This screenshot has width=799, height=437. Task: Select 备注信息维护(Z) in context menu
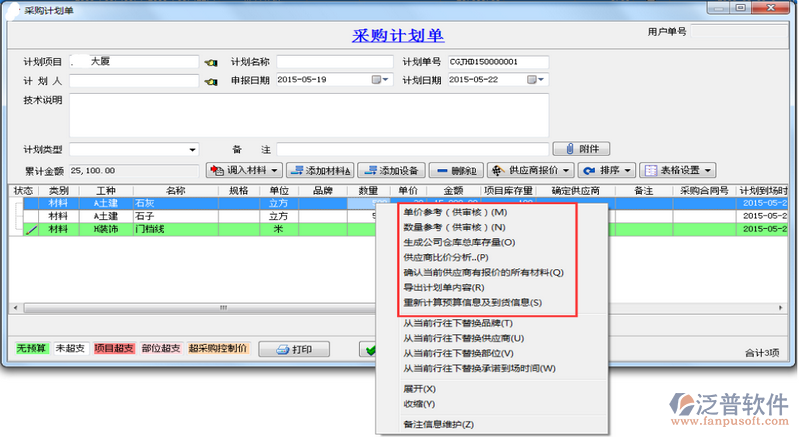pos(438,424)
